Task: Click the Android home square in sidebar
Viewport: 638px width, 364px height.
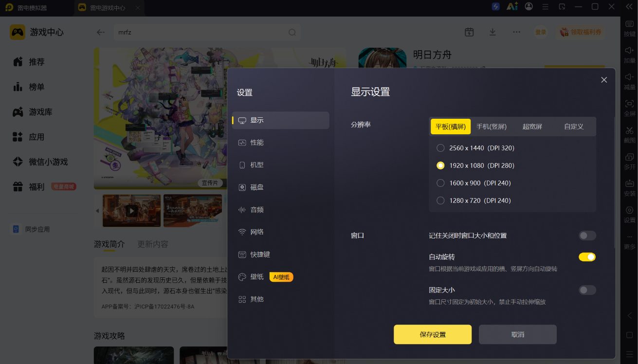Action: [630, 335]
